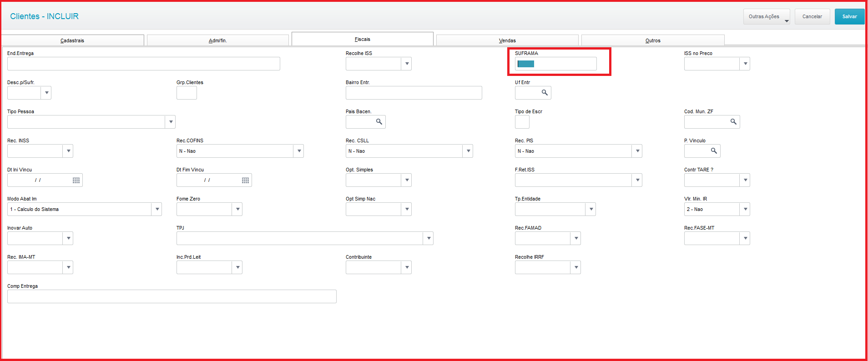Expand the Contr TARE ? dropdown

745,180
